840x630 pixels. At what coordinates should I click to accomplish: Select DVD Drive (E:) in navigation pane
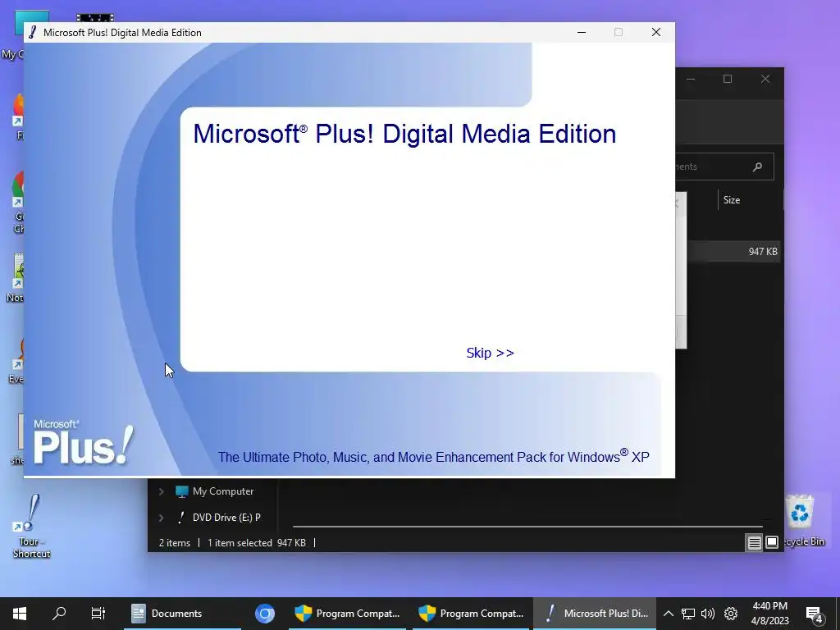pos(226,518)
